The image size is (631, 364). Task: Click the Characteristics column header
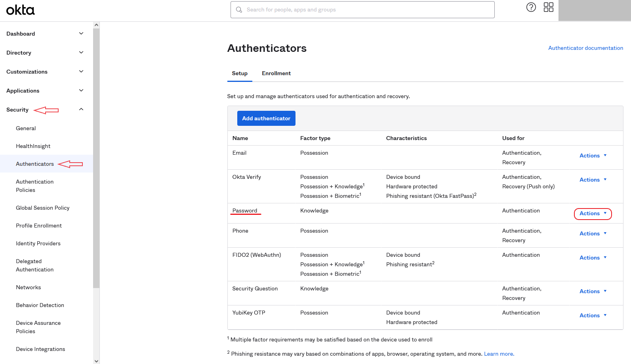[406, 138]
